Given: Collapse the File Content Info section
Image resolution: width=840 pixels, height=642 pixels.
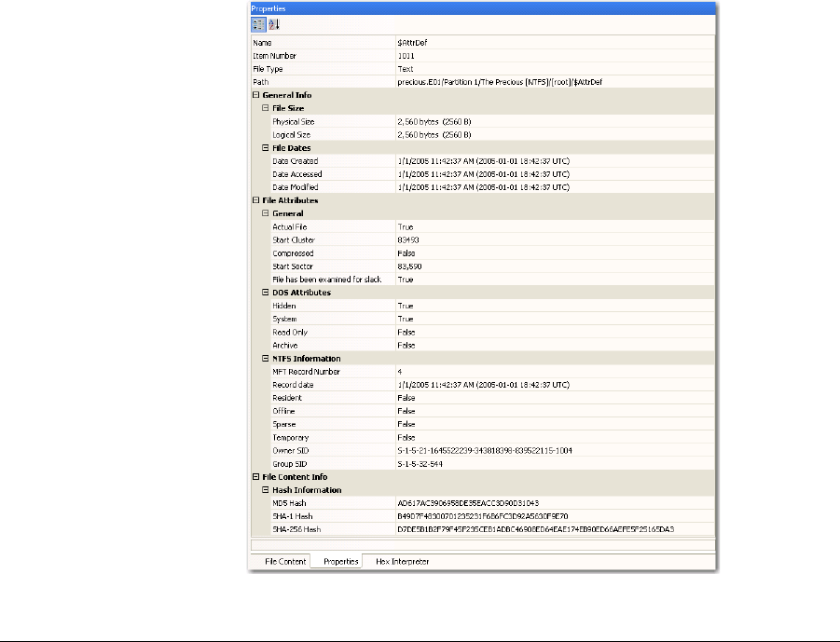Looking at the screenshot, I should (x=256, y=476).
